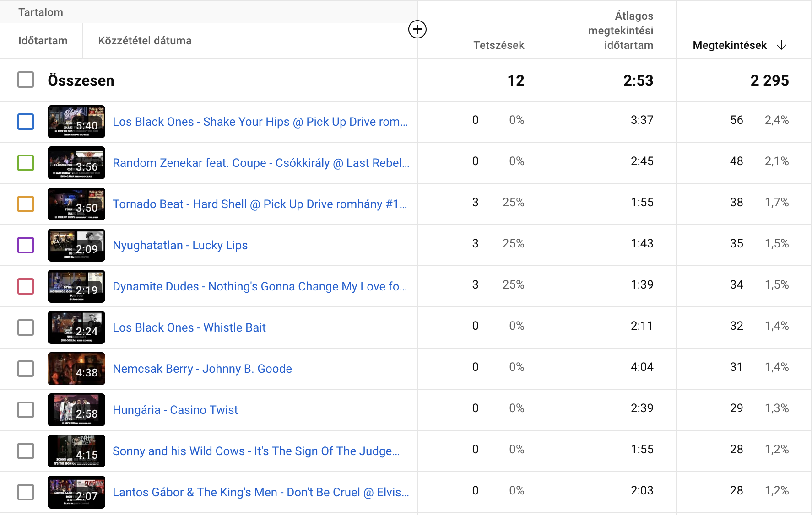Open the Nyughatatlan - Lucky Lips video link
812x515 pixels.
click(180, 246)
